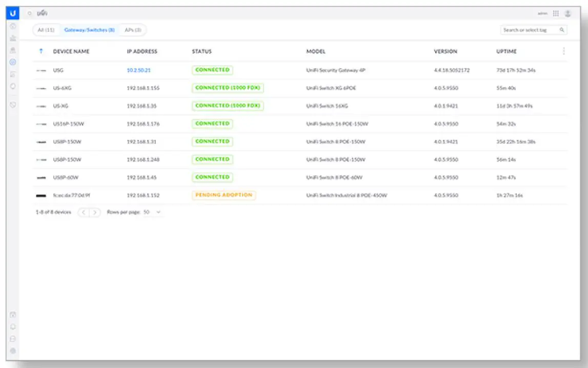Sort by the Version column header
The width and height of the screenshot is (588, 368).
445,51
